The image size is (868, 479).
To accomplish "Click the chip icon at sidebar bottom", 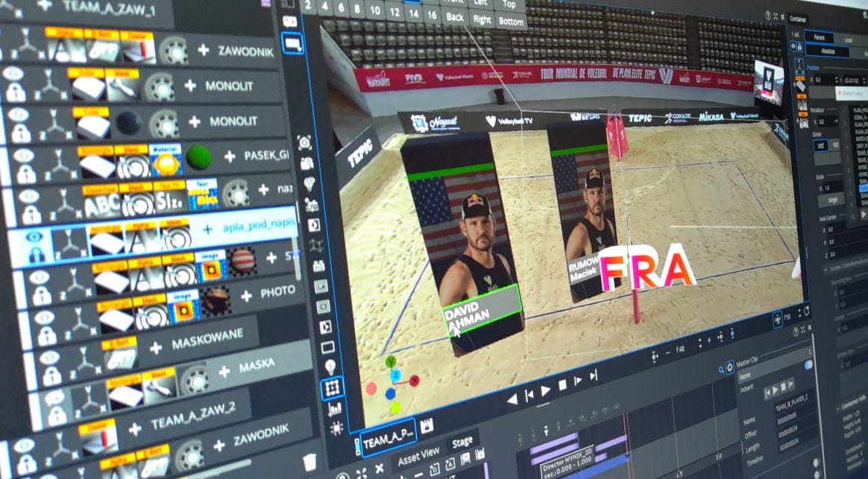I will [x=336, y=428].
